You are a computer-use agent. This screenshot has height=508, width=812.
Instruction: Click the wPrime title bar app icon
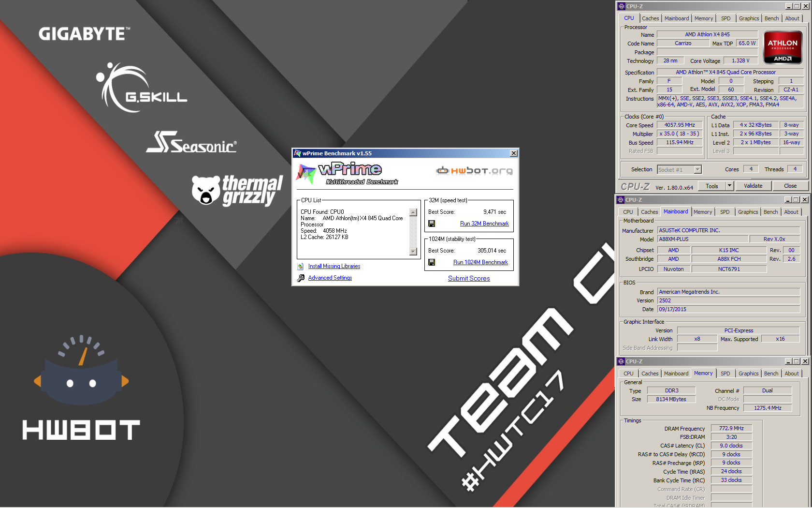pyautogui.click(x=298, y=153)
